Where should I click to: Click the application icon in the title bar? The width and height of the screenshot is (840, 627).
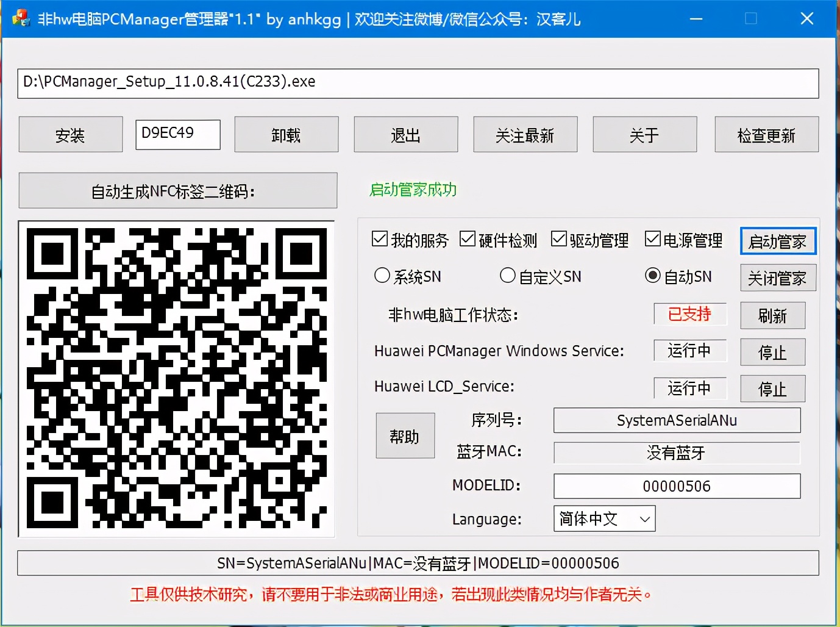(21, 18)
